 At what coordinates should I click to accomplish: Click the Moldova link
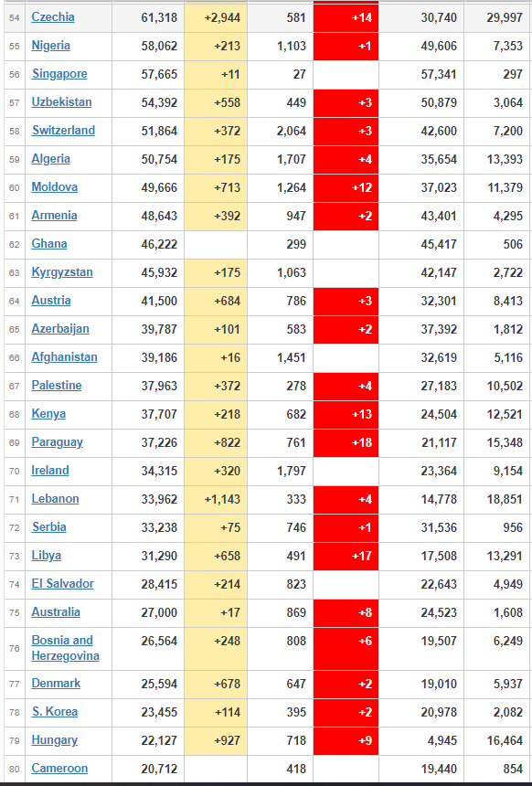[x=54, y=187]
